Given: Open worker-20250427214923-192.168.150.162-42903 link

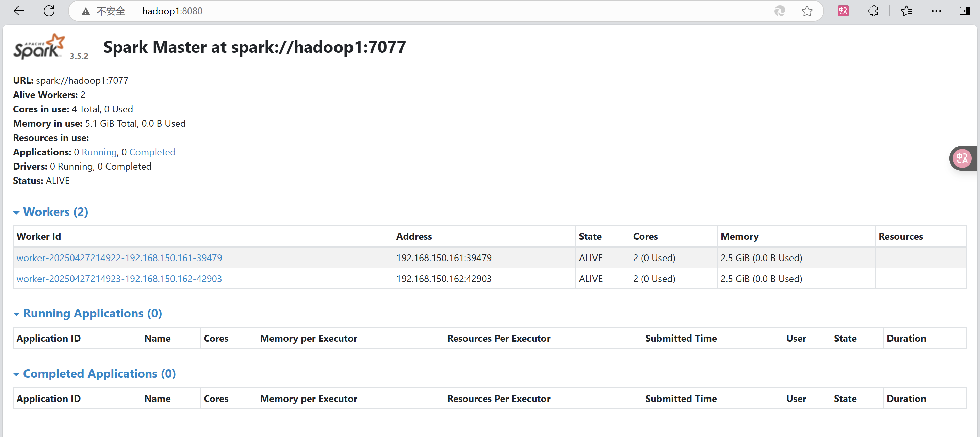Looking at the screenshot, I should coord(119,279).
